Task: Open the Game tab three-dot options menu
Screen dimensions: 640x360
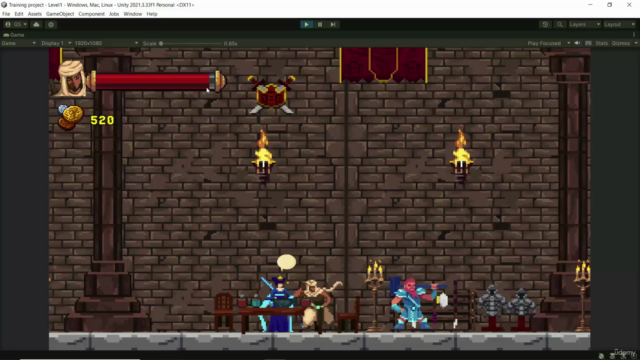Action: pyautogui.click(x=634, y=35)
